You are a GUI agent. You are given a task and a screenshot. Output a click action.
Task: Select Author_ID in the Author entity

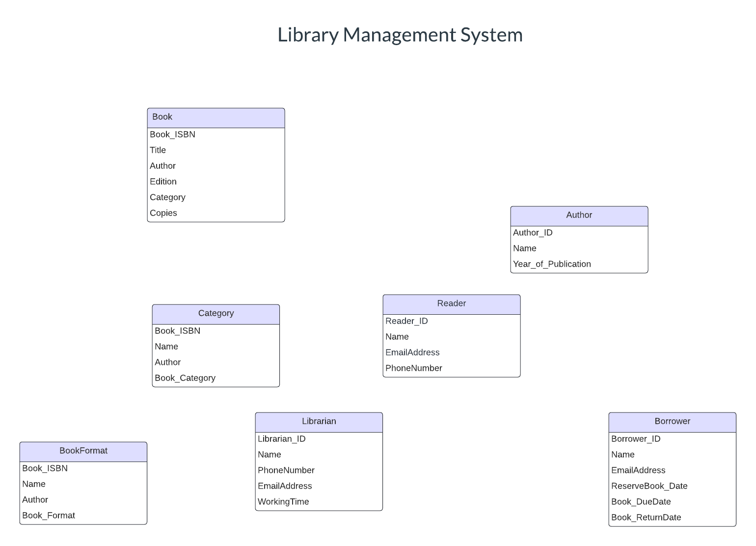(533, 232)
